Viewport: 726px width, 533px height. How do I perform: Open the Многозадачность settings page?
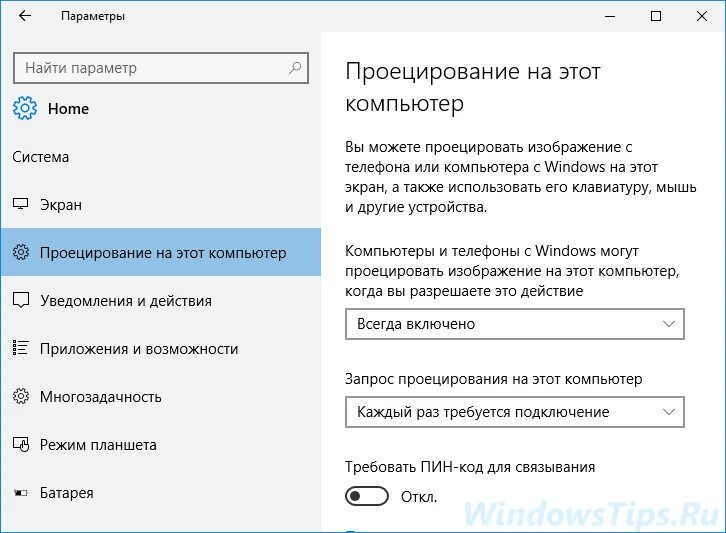pos(100,397)
